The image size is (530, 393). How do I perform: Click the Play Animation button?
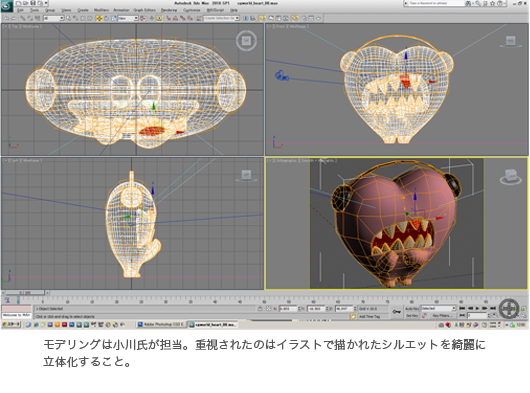[x=478, y=309]
